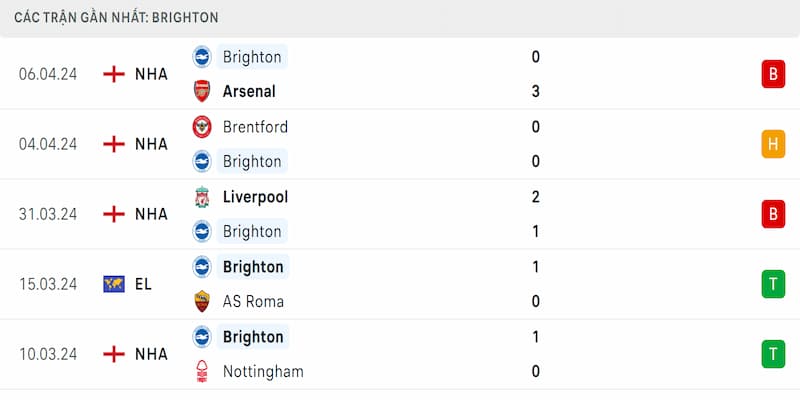The height and width of the screenshot is (400, 800).
Task: Open the Nottingham team link
Action: click(x=263, y=372)
